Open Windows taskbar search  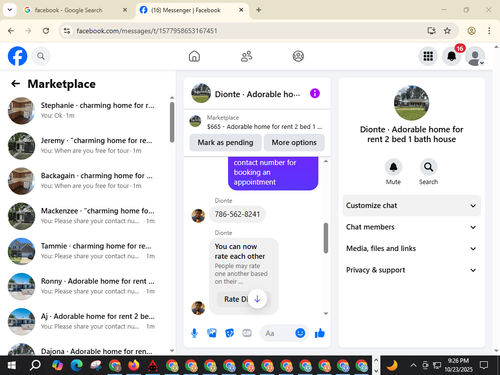pyautogui.click(x=35, y=366)
